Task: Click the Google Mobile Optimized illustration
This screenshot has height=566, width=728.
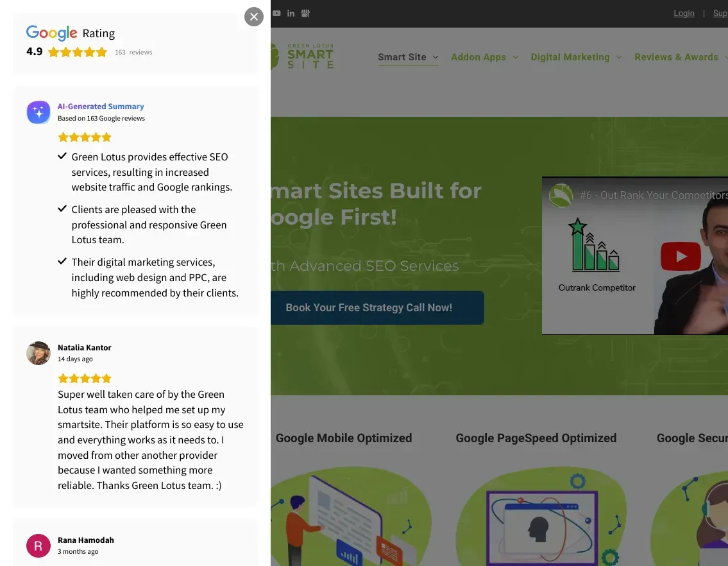Action: pyautogui.click(x=351, y=517)
